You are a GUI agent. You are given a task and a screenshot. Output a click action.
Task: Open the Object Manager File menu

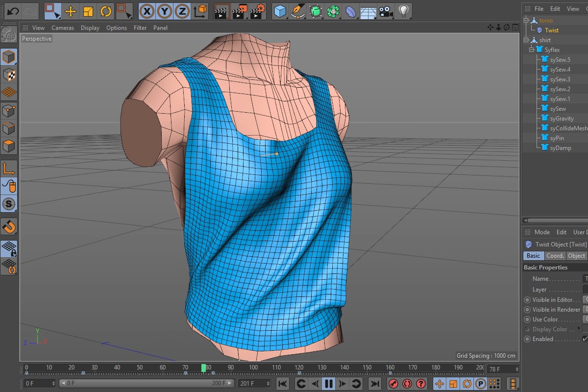(x=539, y=9)
